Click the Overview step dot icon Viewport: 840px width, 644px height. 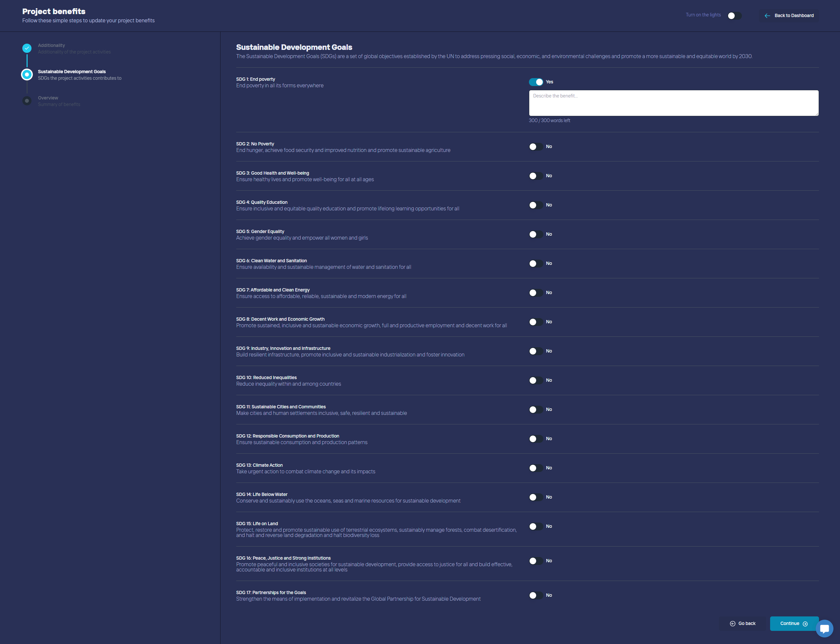point(27,101)
